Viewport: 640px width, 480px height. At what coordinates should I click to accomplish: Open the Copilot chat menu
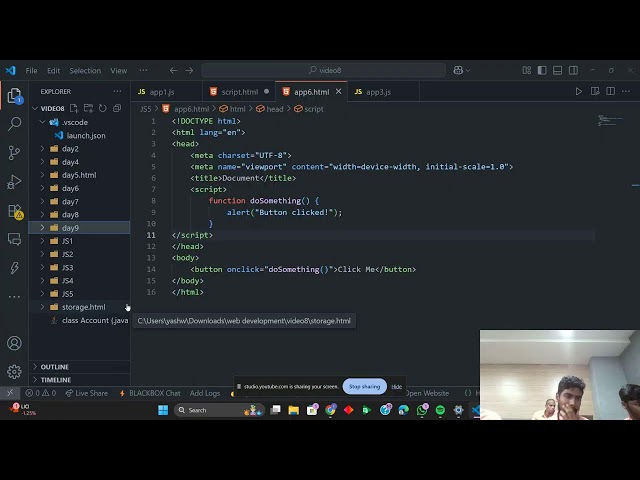[x=462, y=71]
